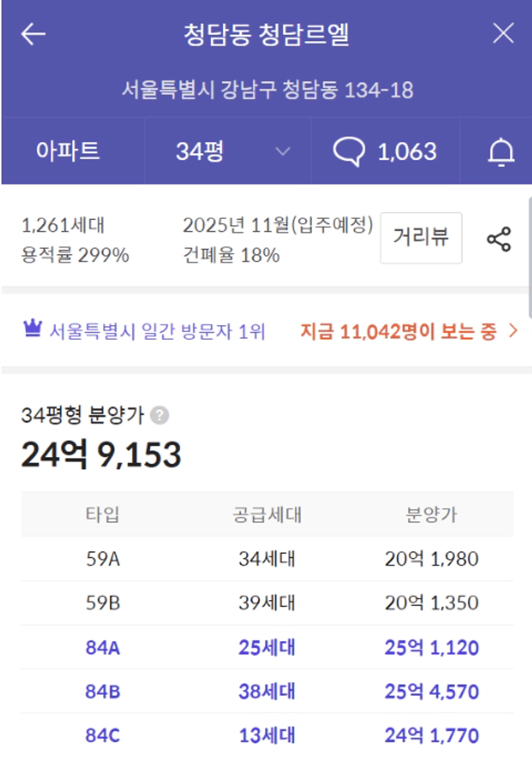Select the 59B type row

point(267,603)
